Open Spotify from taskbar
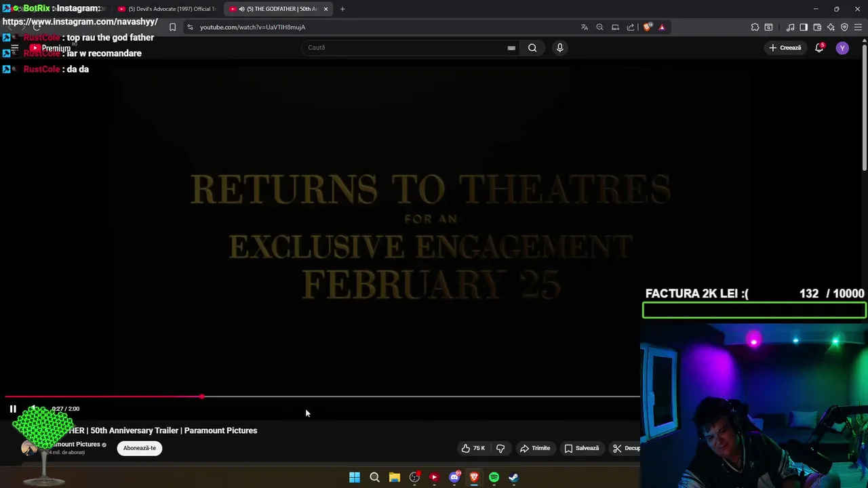This screenshot has height=488, width=868. click(x=494, y=477)
